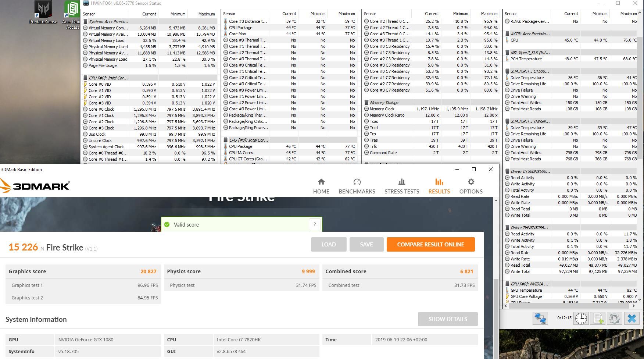Click the HWiNFO64 title bar app icon

86,3
